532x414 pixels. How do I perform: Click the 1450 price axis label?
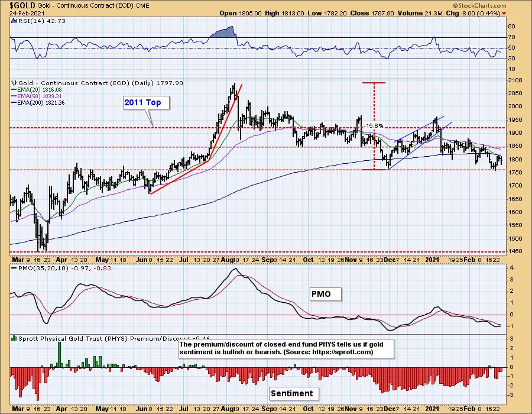(515, 251)
